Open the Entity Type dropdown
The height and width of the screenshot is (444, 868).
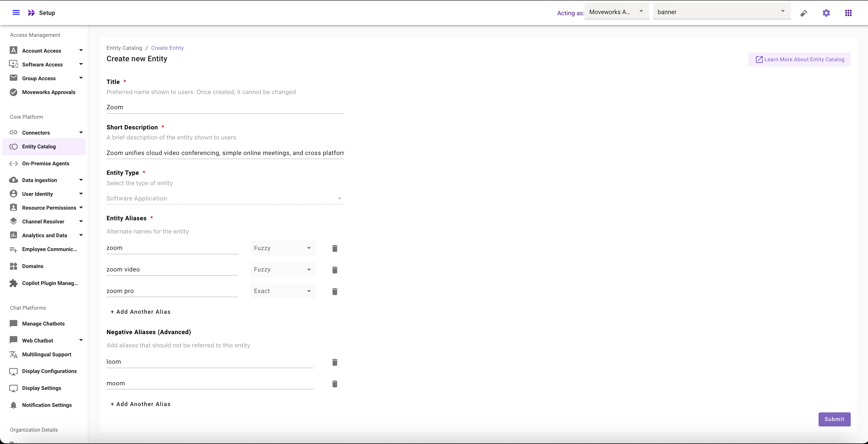point(225,198)
